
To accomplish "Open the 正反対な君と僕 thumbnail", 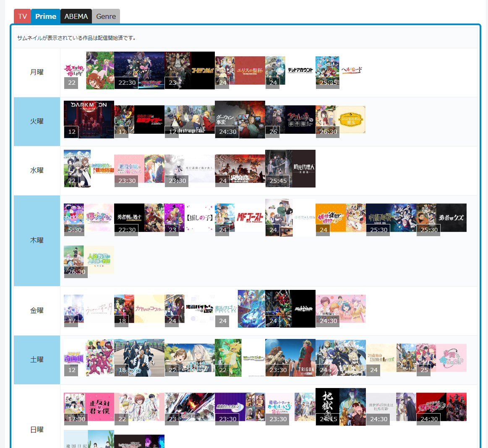I will pos(89,407).
